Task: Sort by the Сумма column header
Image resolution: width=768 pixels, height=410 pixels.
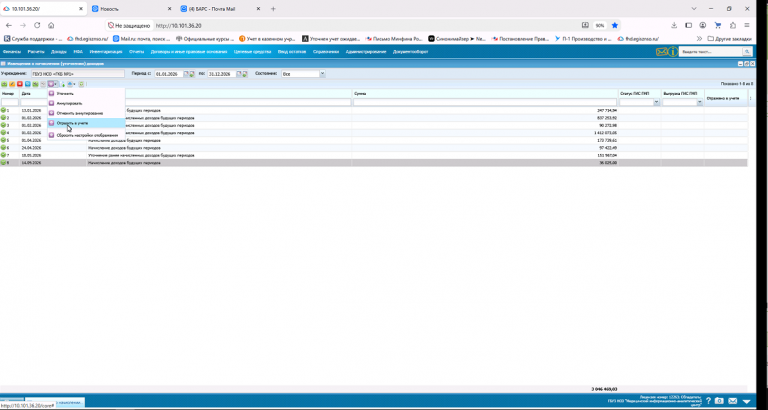Action: click(x=360, y=93)
